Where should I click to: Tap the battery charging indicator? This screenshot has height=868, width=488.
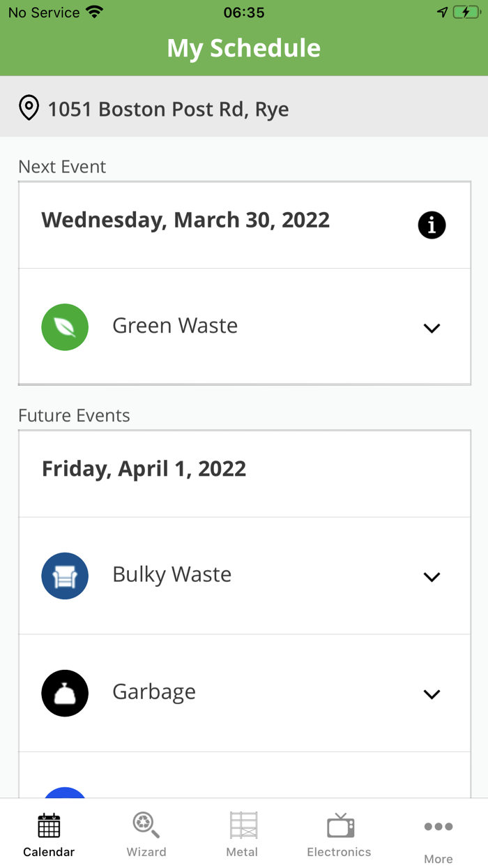[x=466, y=12]
